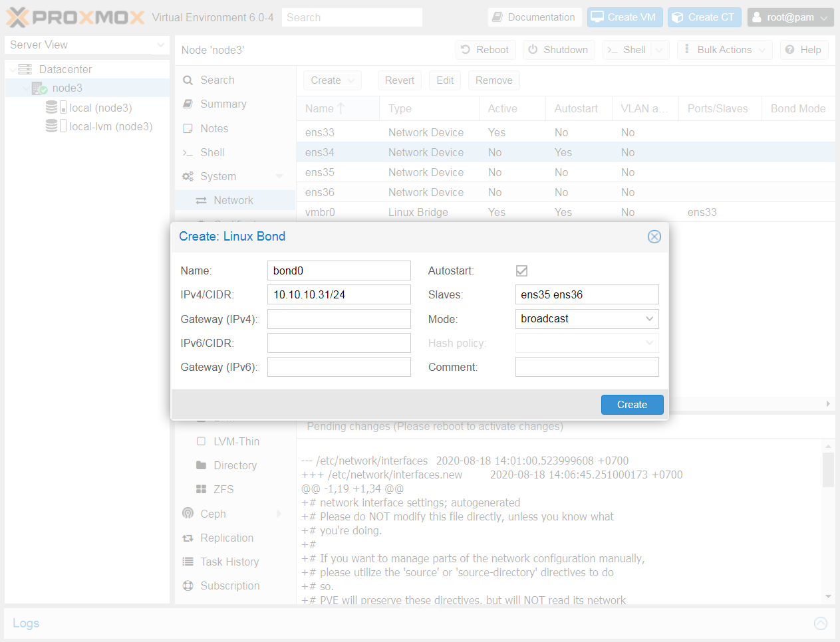This screenshot has height=642, width=840.
Task: Open the Subscription menu item
Action: 235,586
